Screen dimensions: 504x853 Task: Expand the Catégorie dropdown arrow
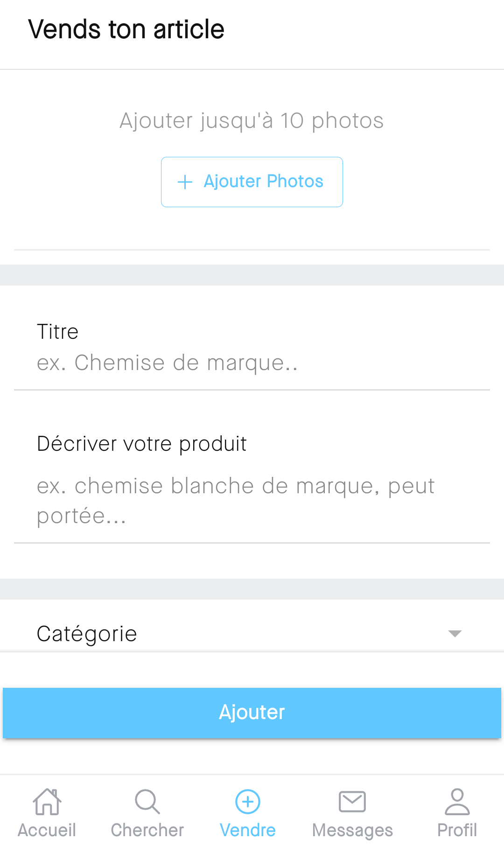[x=455, y=633]
